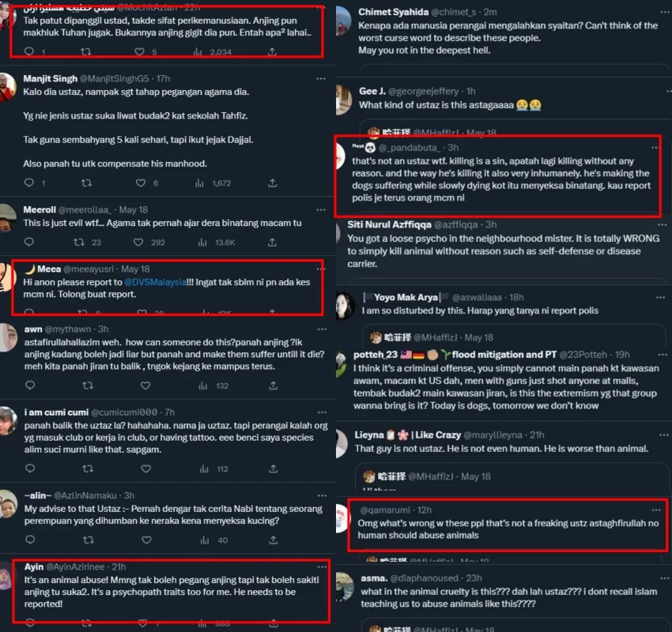Open more options on Manjit Singh's tweet
This screenshot has width=672, height=632.
(321, 79)
